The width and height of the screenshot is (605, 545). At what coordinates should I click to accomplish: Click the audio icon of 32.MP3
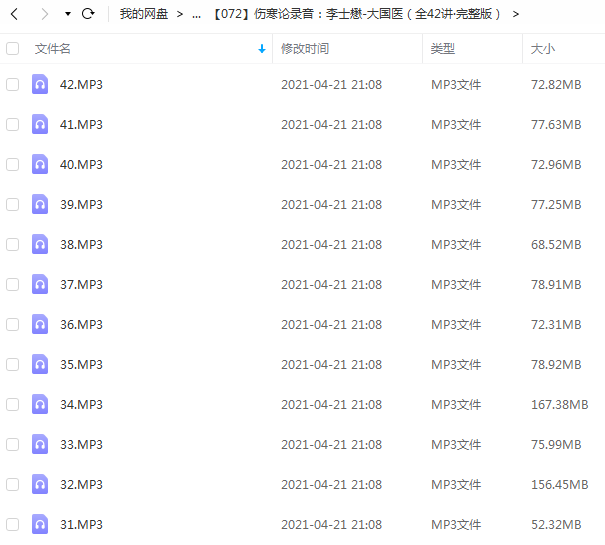[x=40, y=484]
